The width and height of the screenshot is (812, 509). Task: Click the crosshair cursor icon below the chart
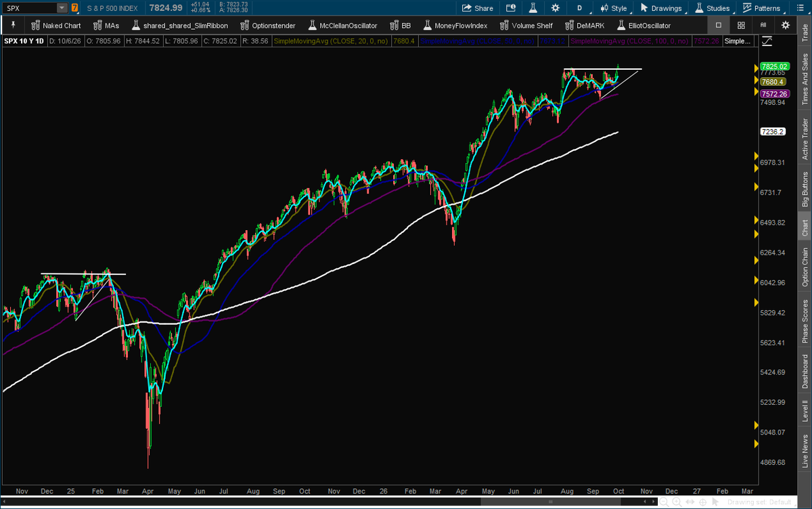pos(702,502)
